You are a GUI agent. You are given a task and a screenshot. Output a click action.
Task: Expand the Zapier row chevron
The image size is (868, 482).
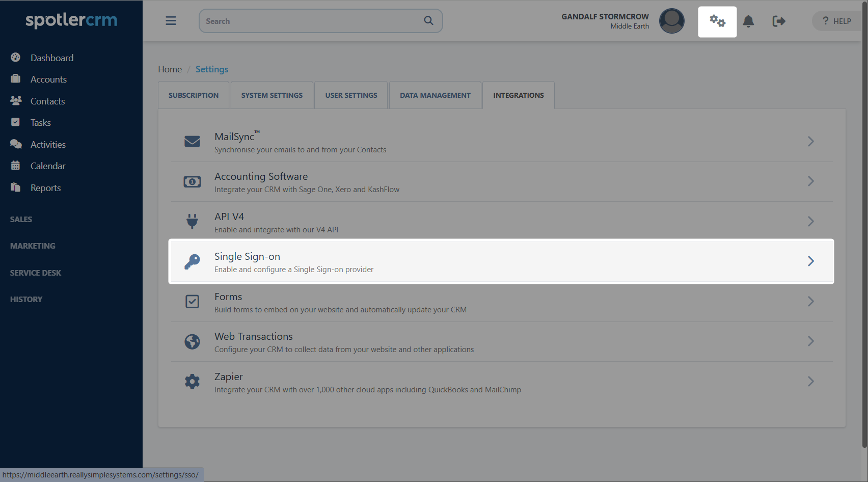point(811,381)
